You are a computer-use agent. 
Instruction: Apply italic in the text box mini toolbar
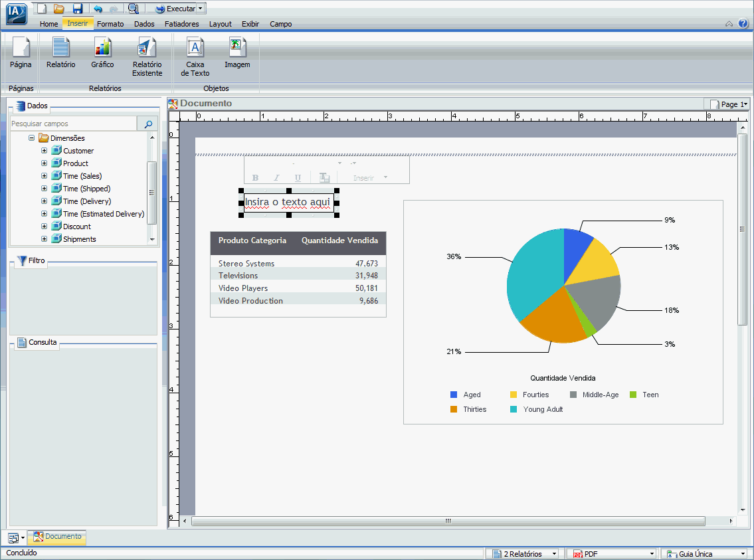[x=276, y=178]
